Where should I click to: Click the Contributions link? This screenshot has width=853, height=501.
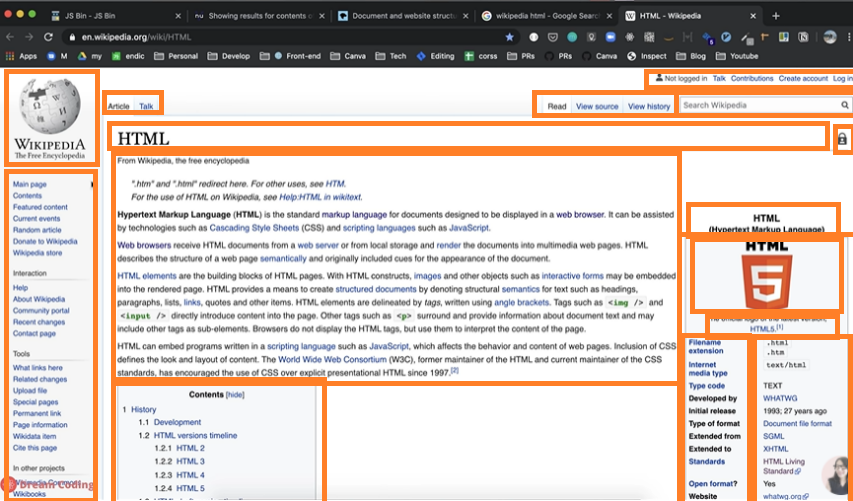[752, 78]
